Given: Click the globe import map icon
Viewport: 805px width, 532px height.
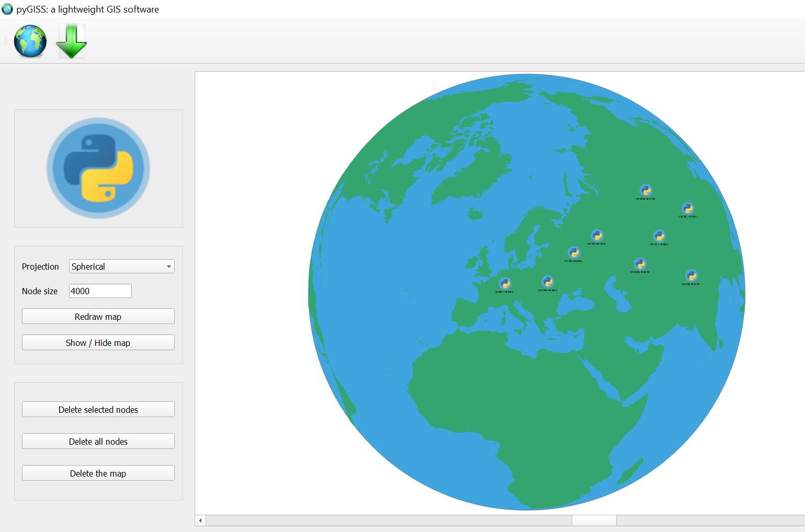Looking at the screenshot, I should pyautogui.click(x=30, y=42).
